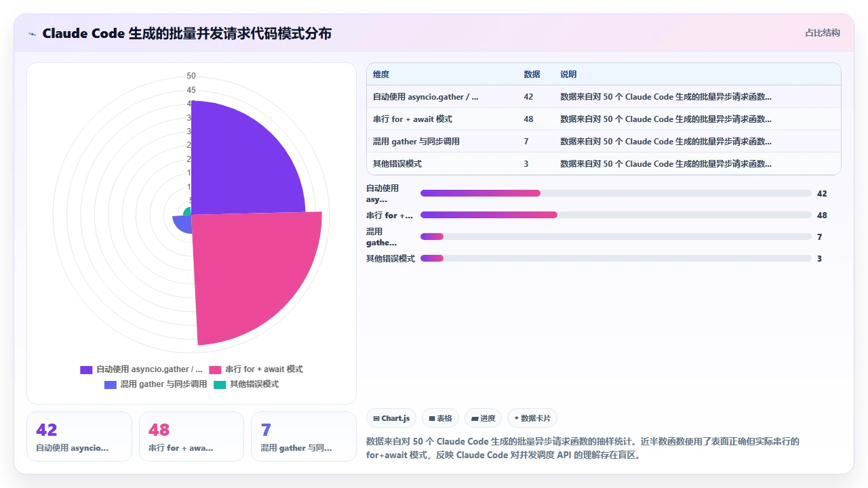The height and width of the screenshot is (488, 868).
Task: Toggle the 其他错误模式 legend entry
Action: tap(246, 384)
